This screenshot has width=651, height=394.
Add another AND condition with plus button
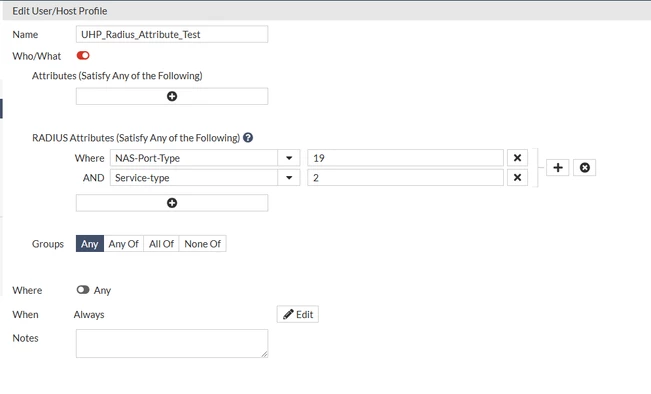558,168
